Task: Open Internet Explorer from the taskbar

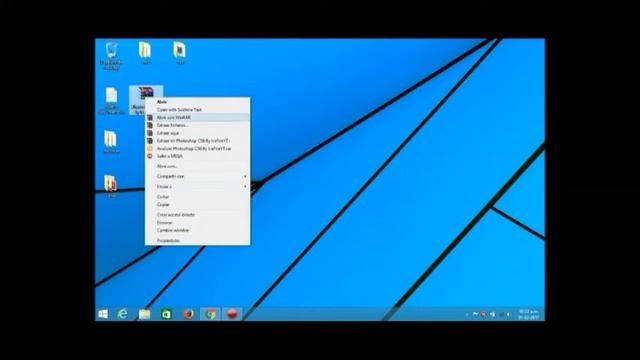Action: pos(122,314)
